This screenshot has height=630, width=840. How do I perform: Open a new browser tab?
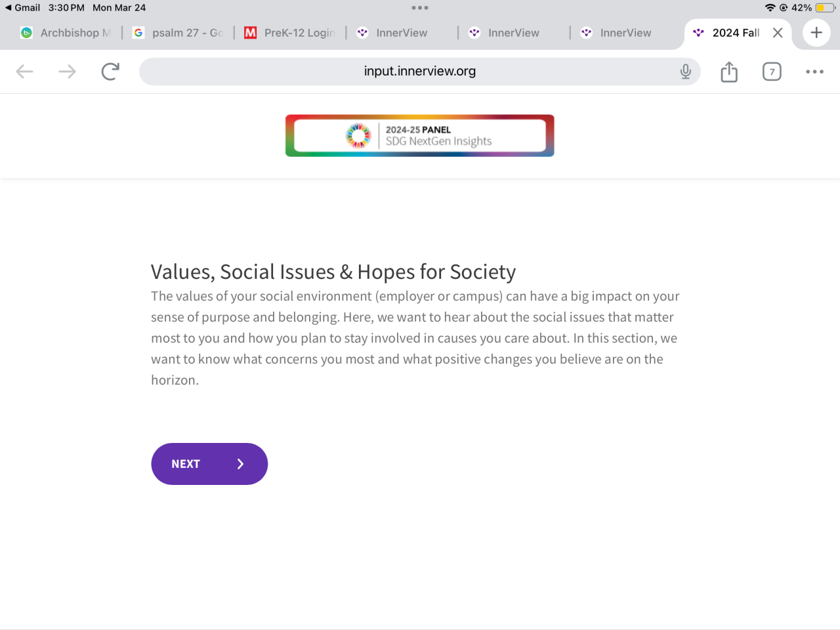816,33
